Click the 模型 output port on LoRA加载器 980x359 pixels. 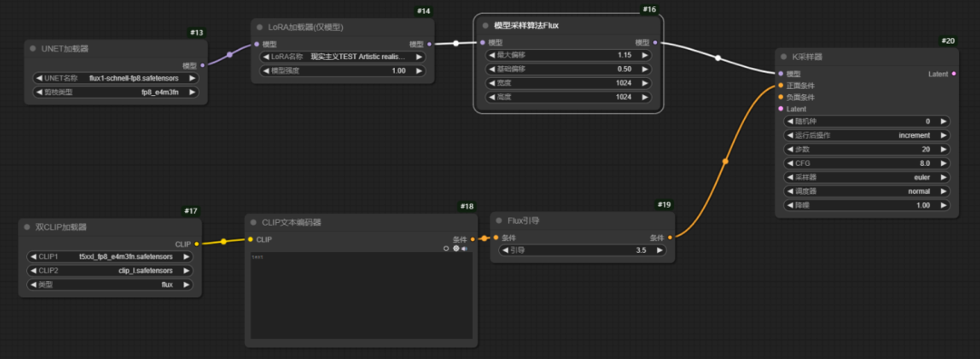pyautogui.click(x=428, y=44)
